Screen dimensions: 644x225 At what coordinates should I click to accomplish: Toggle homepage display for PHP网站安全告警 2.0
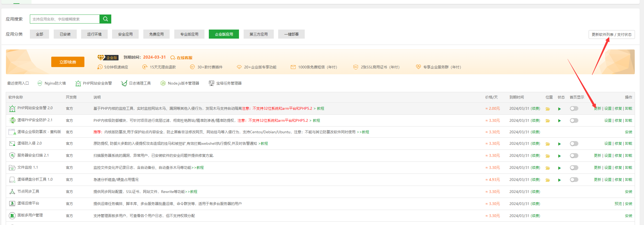point(574,108)
